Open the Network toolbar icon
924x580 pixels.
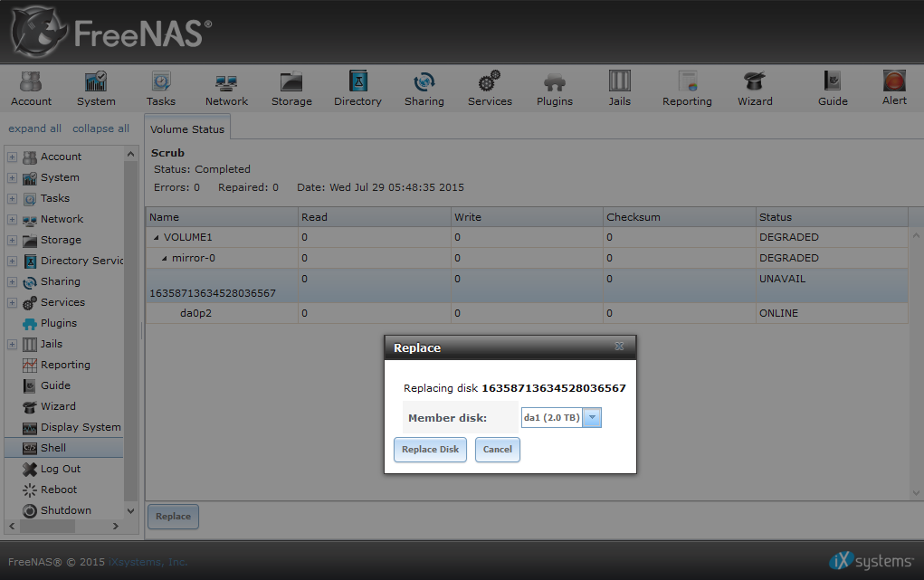[x=226, y=89]
